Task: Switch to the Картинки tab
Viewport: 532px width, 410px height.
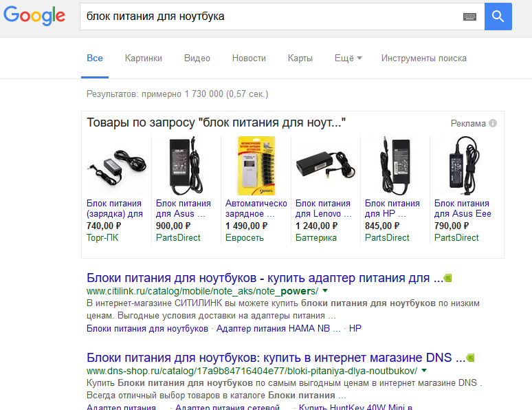Action: [143, 58]
